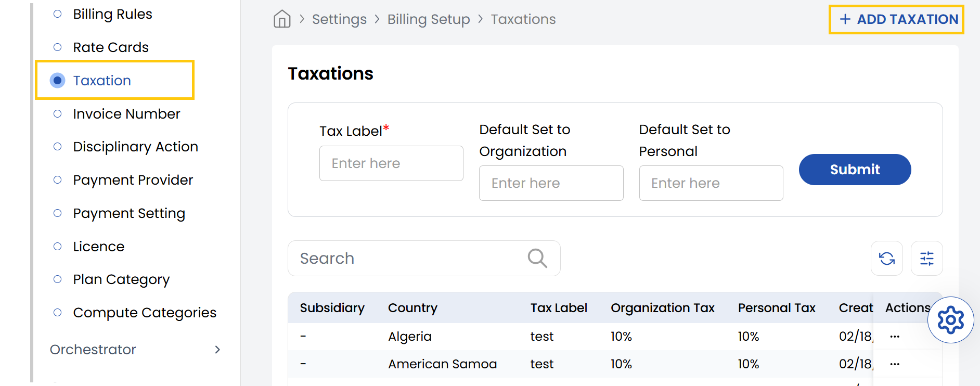Click the Subsidiary column header
Viewport: 980px width, 386px height.
click(332, 308)
